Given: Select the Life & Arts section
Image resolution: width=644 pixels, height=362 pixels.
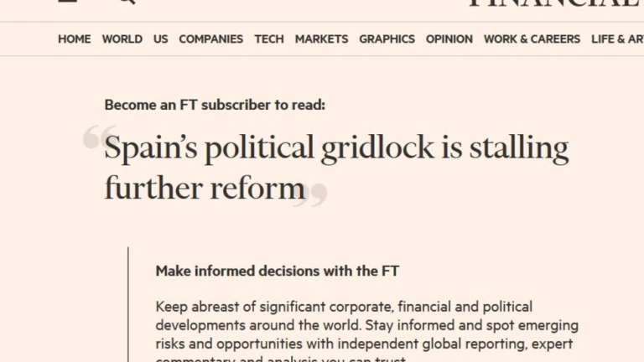Looking at the screenshot, I should [x=617, y=39].
